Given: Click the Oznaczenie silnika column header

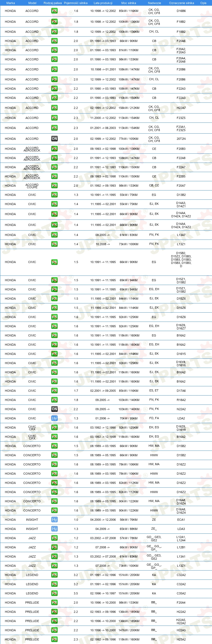Looking at the screenshot, I should tap(182, 3).
